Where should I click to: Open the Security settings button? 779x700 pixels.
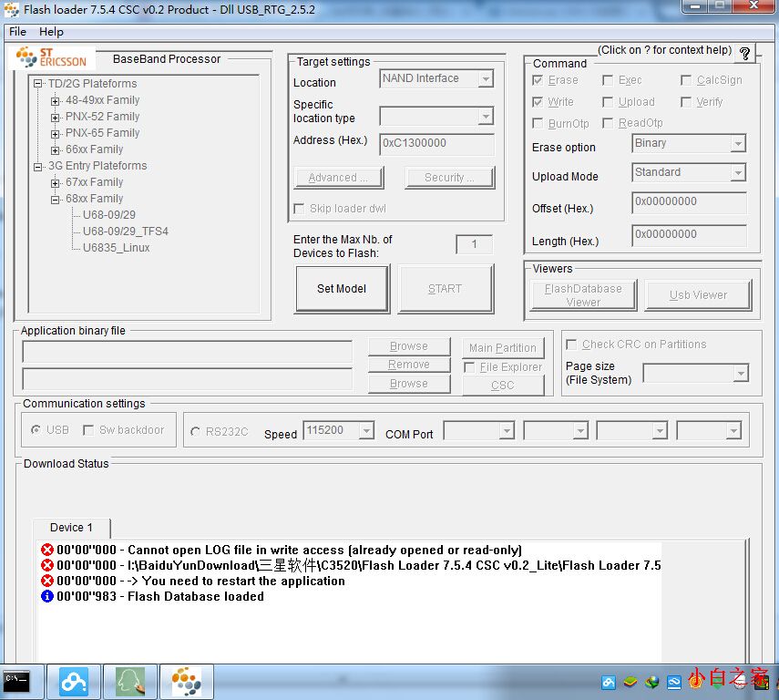pos(449,178)
